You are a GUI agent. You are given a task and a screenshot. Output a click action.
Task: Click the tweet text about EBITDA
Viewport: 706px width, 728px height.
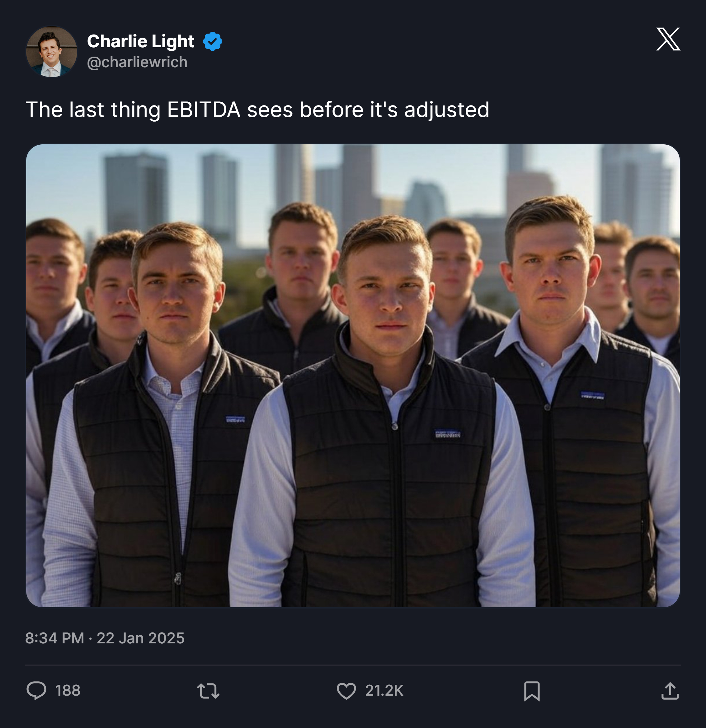(x=257, y=110)
